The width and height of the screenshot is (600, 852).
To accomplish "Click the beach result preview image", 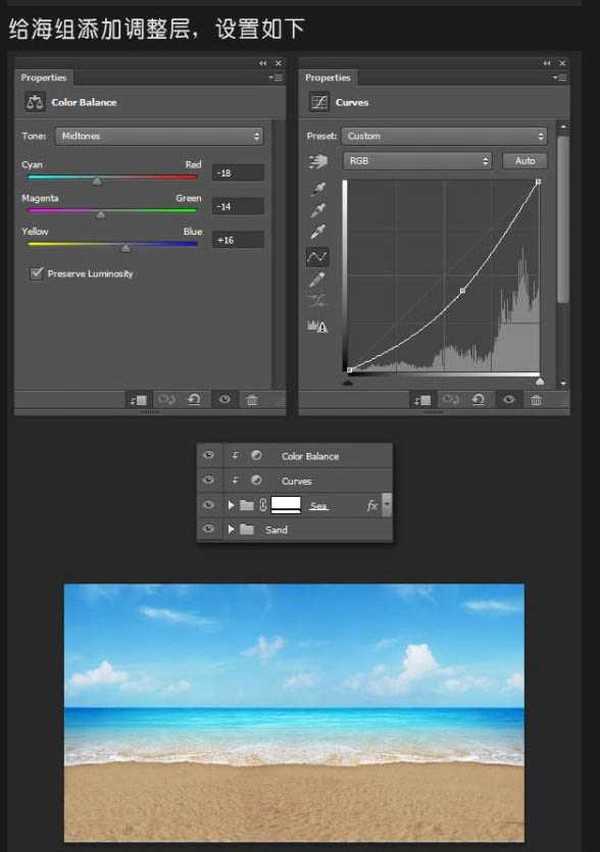I will [x=294, y=712].
